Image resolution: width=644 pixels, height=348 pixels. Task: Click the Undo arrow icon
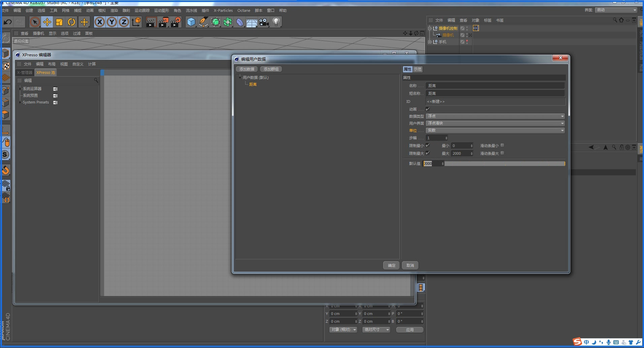click(x=8, y=22)
